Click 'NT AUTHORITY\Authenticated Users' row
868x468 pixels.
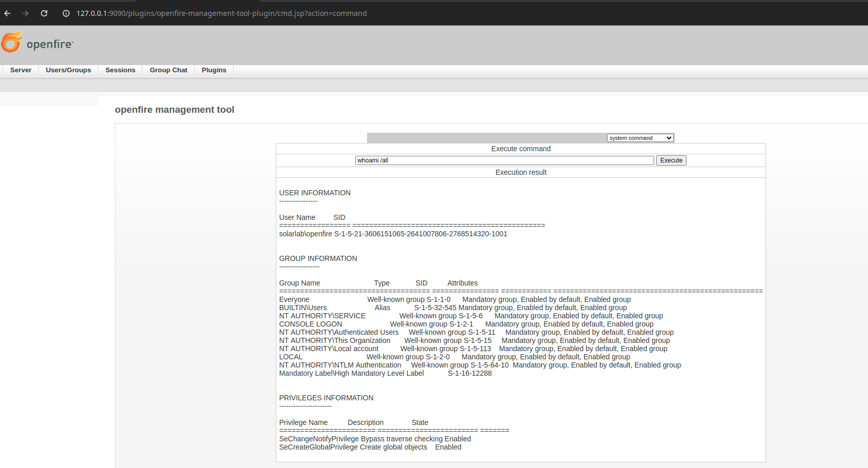[x=476, y=332]
